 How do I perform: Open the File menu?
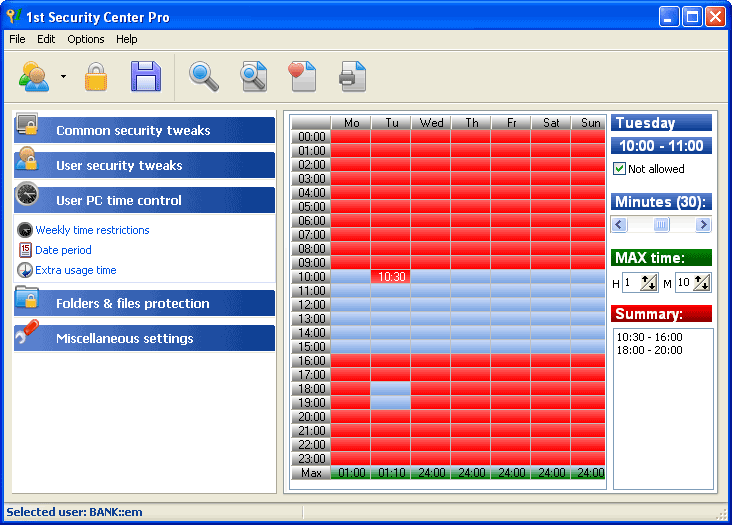pos(17,39)
